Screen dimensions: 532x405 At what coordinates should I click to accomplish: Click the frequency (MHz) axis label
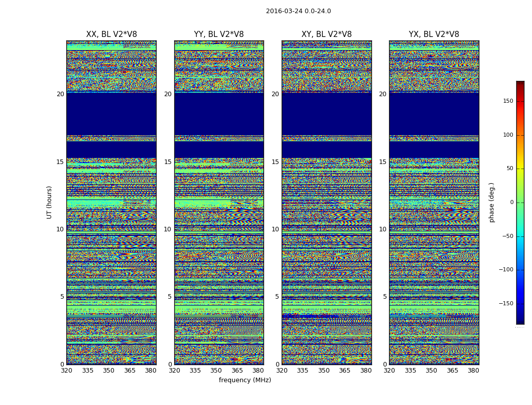[x=245, y=380]
